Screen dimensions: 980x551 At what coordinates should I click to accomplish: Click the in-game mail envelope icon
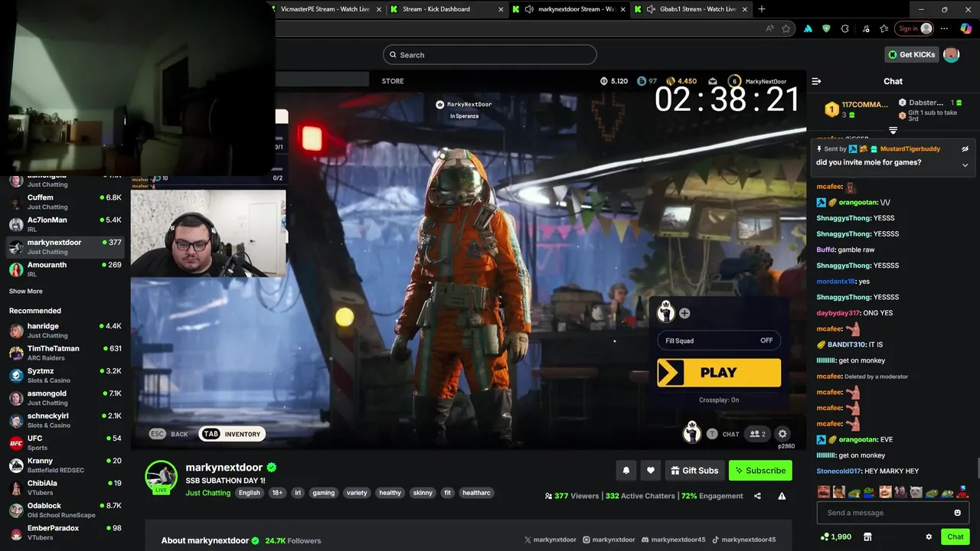[x=713, y=81]
